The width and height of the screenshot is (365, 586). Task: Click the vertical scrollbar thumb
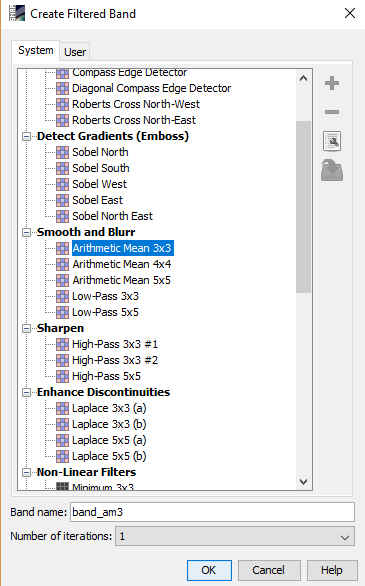303,207
